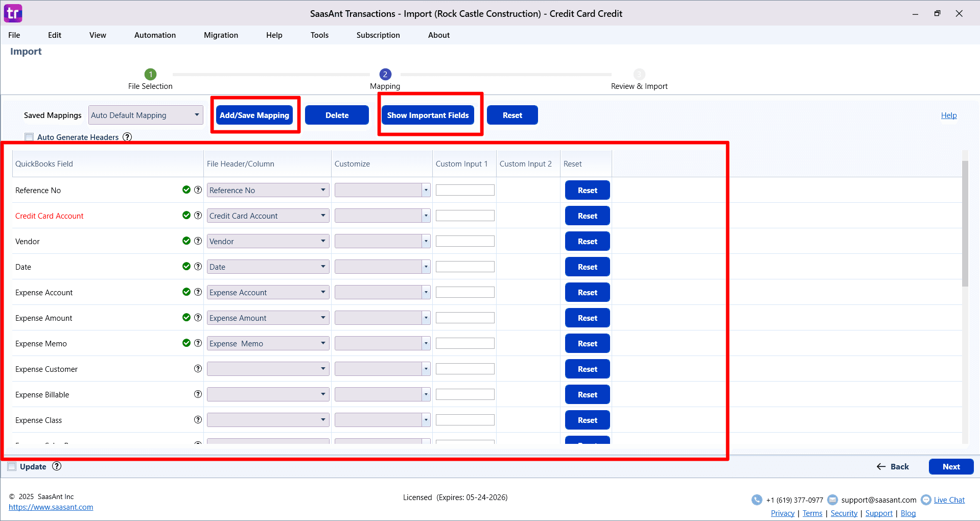
Task: Open Date file header dropdown
Action: [268, 267]
